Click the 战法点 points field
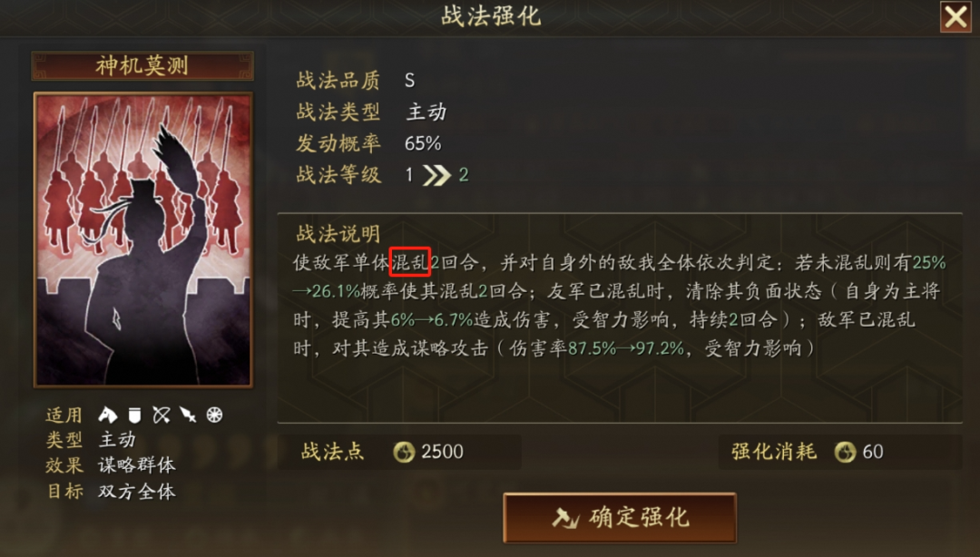 (399, 452)
